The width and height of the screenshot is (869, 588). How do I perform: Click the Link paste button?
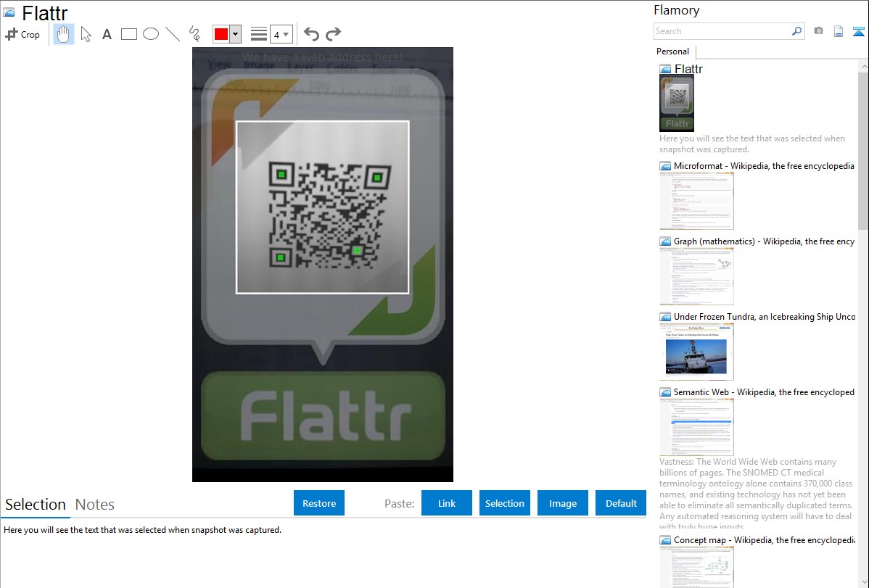coord(447,503)
